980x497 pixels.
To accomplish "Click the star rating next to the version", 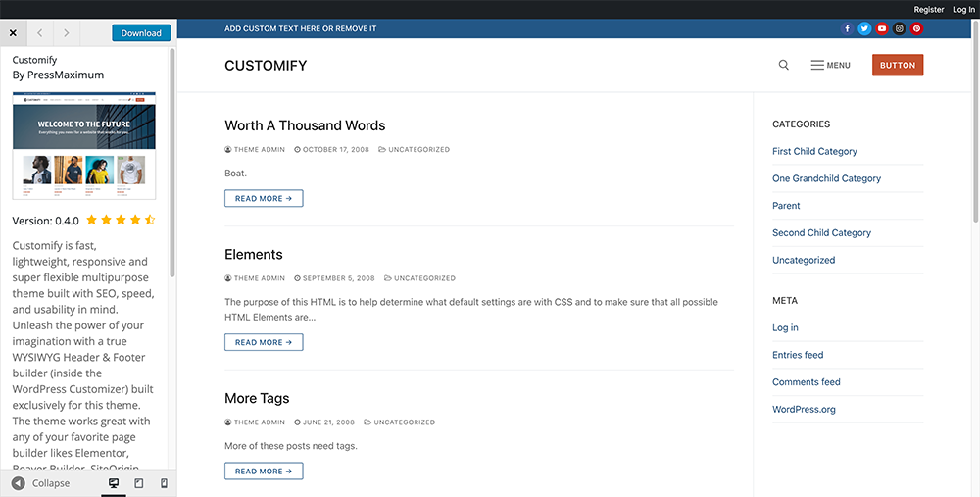I will coord(121,220).
